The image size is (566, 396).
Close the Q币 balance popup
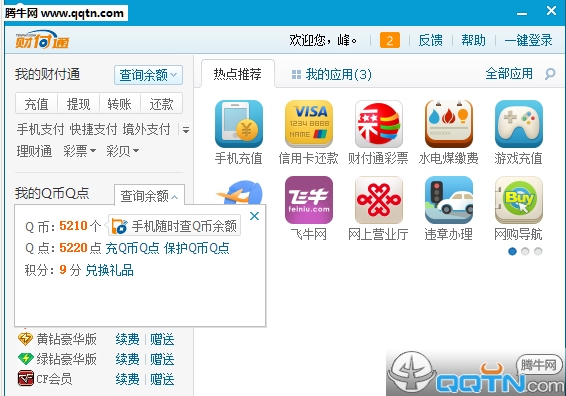click(x=254, y=216)
